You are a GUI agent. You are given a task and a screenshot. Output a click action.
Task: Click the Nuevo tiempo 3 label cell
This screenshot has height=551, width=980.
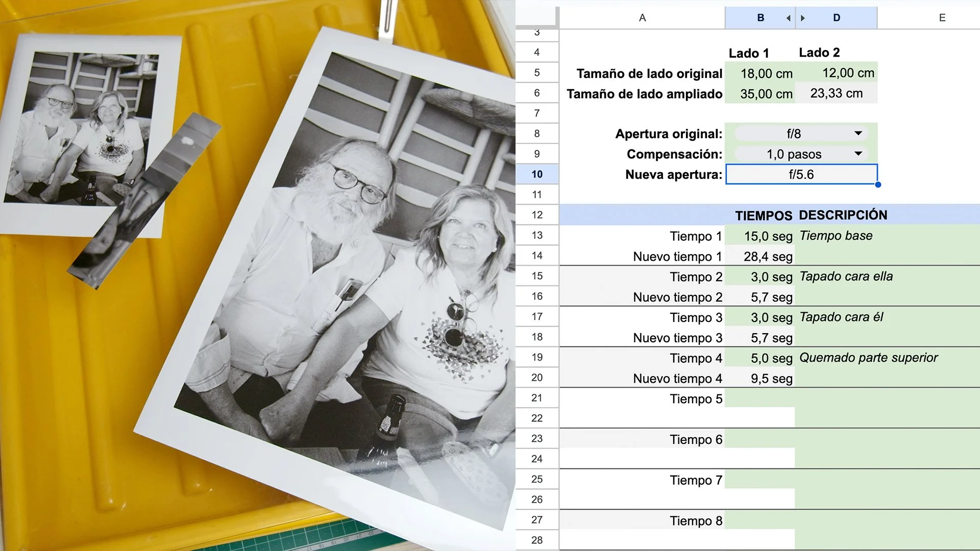642,338
